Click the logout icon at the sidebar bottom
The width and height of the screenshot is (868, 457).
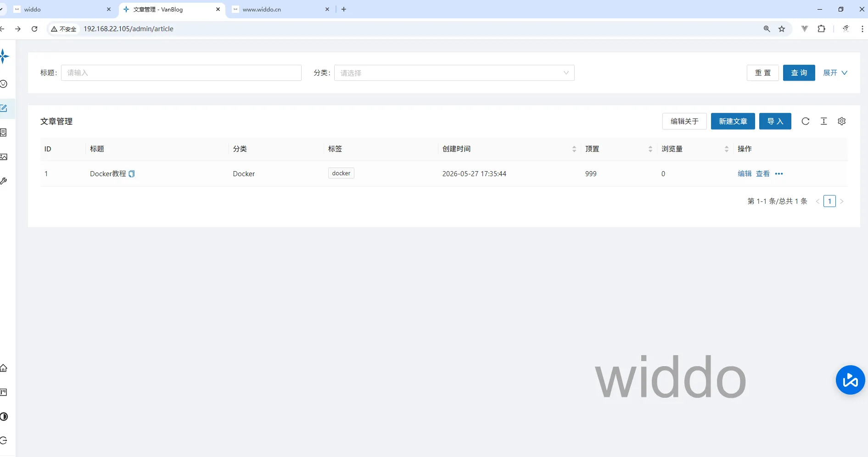4,440
